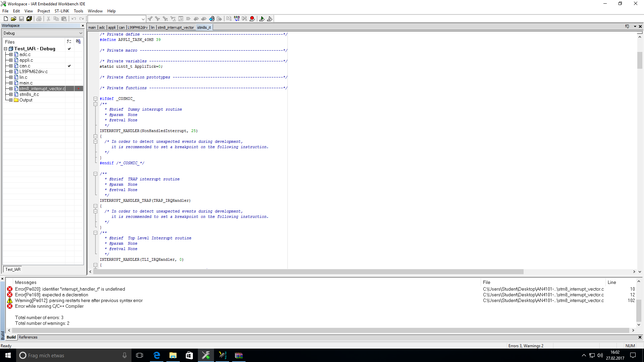Expand the Output folder node
644x362 pixels.
11,100
